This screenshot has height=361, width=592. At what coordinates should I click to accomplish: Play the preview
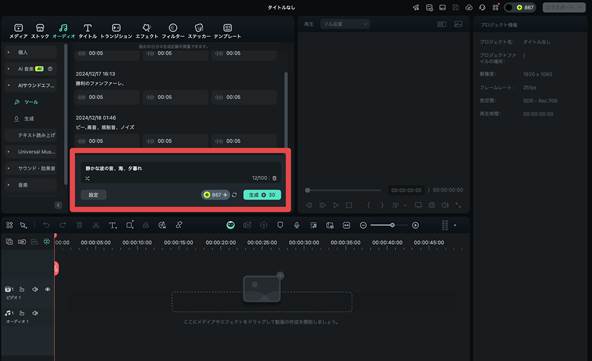tap(336, 205)
